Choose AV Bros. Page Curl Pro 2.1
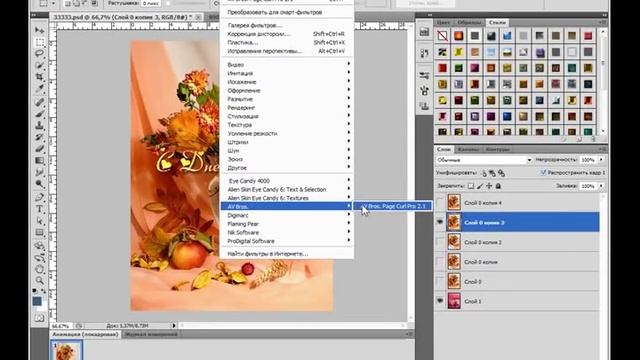Screen dimensions: 640x360 click(393, 207)
